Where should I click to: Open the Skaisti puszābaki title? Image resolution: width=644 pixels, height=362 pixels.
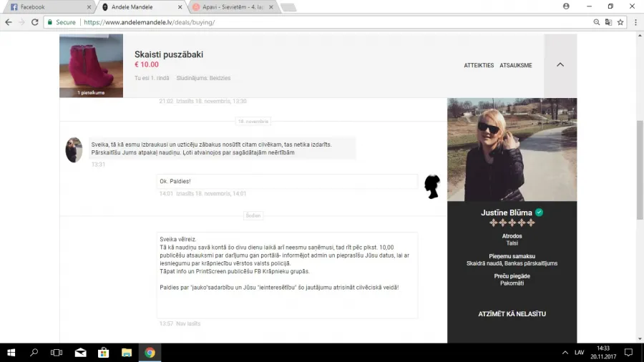(x=169, y=54)
